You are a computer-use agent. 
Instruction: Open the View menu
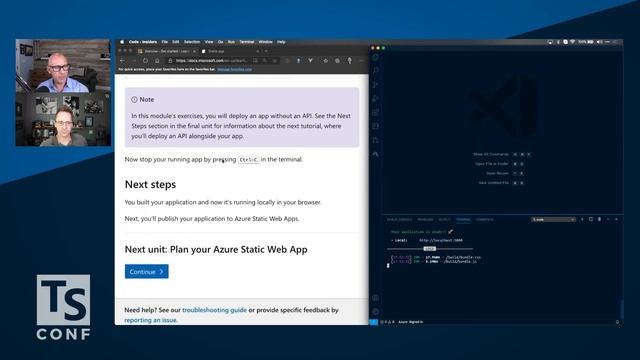[209, 42]
